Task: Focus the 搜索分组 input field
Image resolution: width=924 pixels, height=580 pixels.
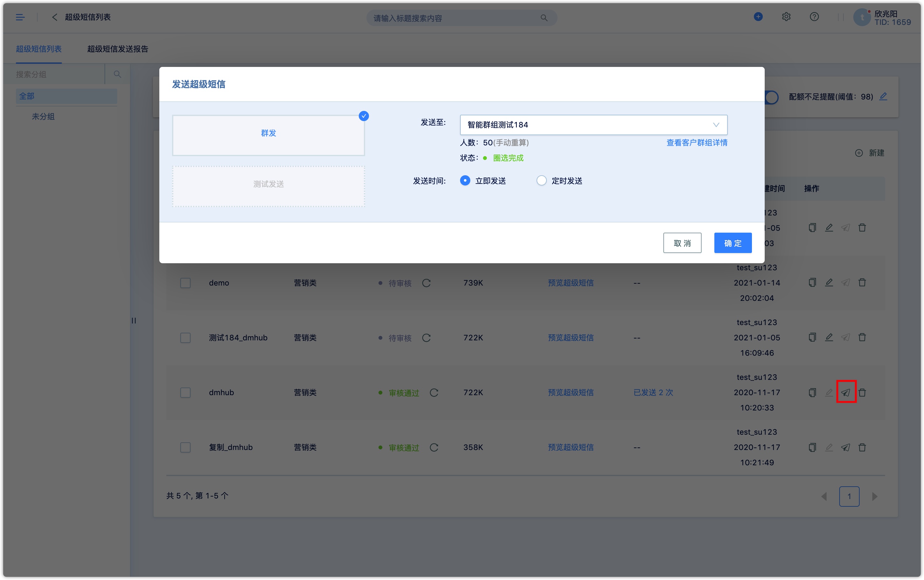Action: pos(54,74)
